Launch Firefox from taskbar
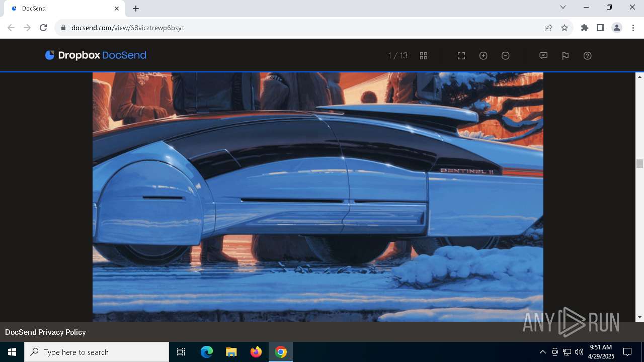Screen dimensions: 644x362 (x=256, y=352)
